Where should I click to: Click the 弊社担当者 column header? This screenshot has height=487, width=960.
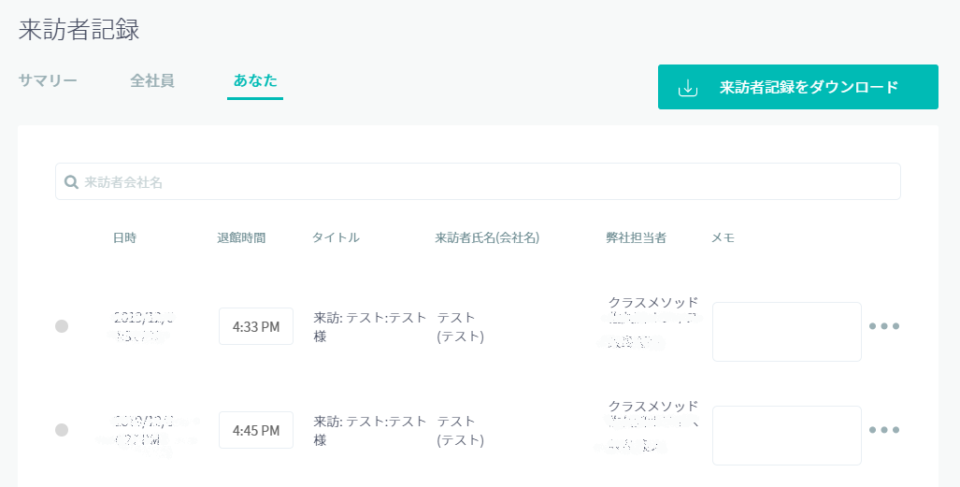coord(636,238)
